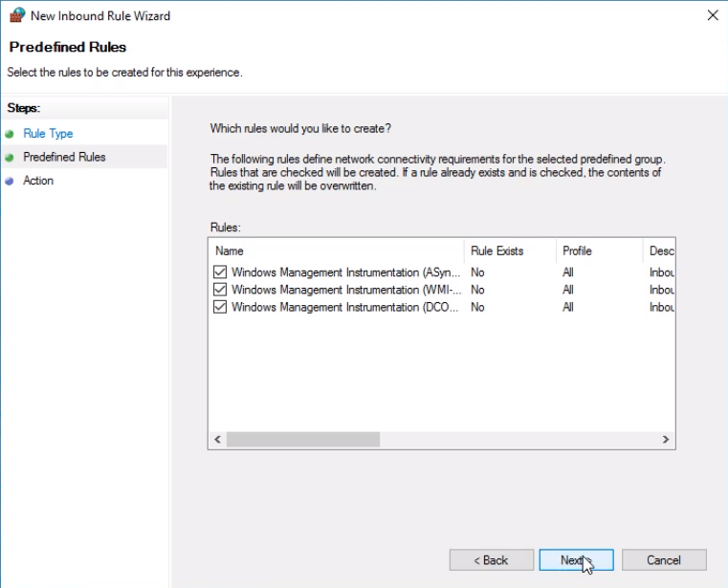This screenshot has height=588, width=728.
Task: Uncheck Windows Management Instrumentation (ASyn... rule
Action: tap(220, 272)
